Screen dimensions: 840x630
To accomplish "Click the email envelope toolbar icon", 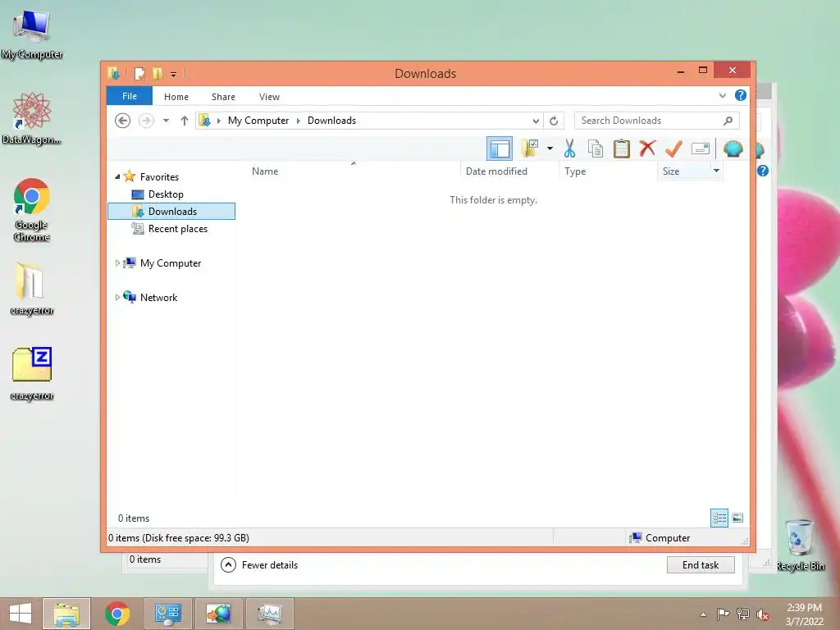I will pyautogui.click(x=701, y=148).
